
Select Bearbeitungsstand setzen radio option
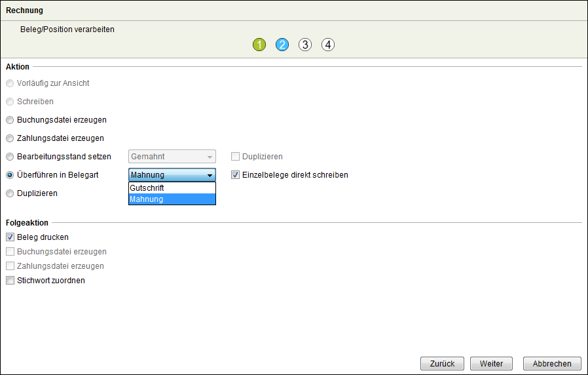pyautogui.click(x=10, y=157)
